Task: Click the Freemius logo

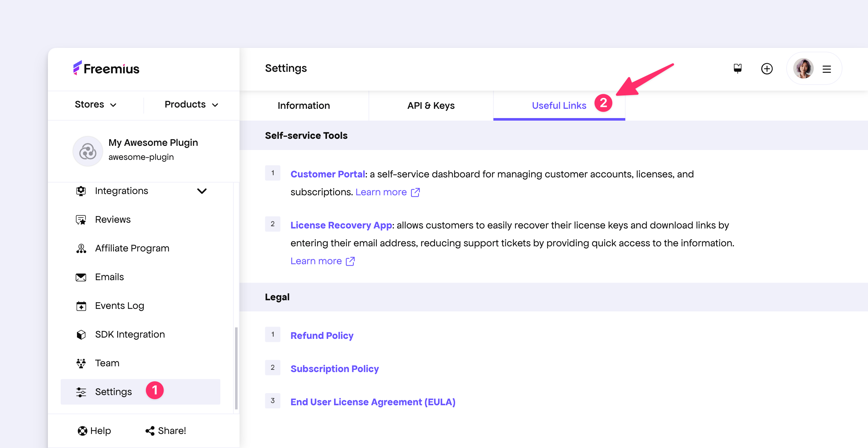Action: (x=106, y=69)
